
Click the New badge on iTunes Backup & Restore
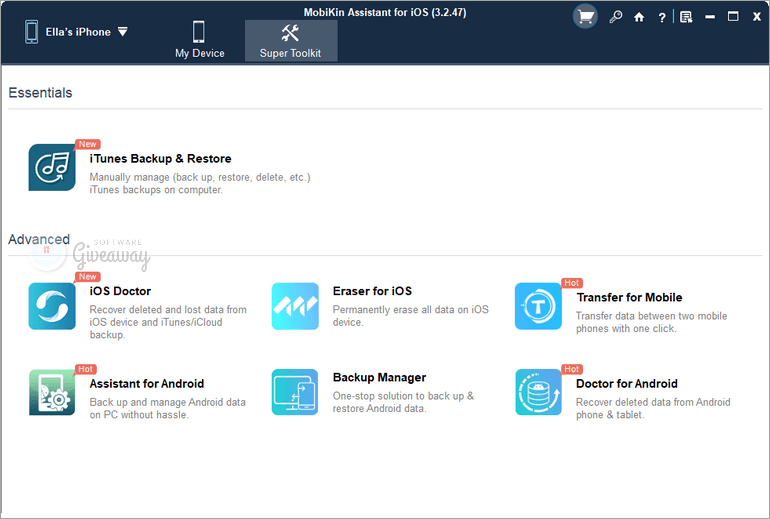pos(87,144)
